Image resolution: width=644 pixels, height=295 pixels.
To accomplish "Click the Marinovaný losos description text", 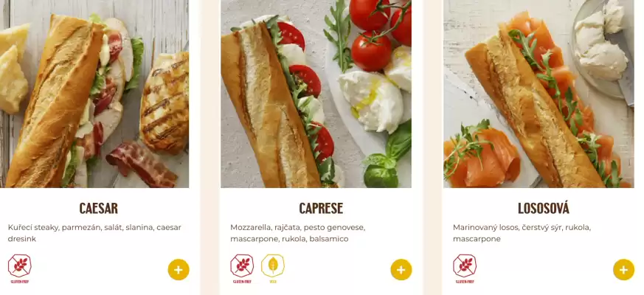I will click(x=522, y=233).
